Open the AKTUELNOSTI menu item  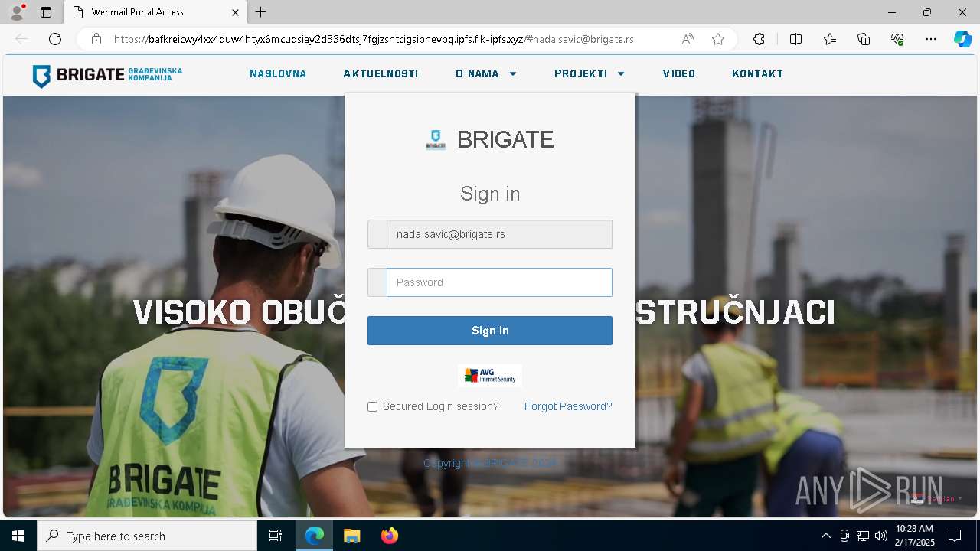381,74
